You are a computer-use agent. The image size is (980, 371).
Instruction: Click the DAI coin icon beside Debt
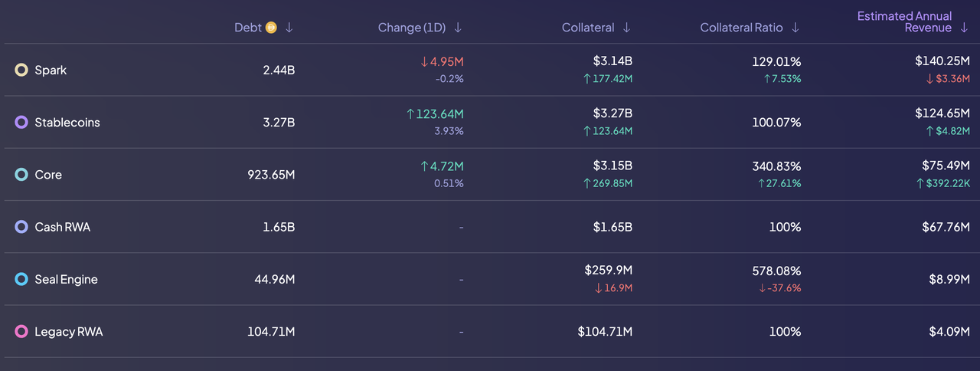tap(270, 28)
